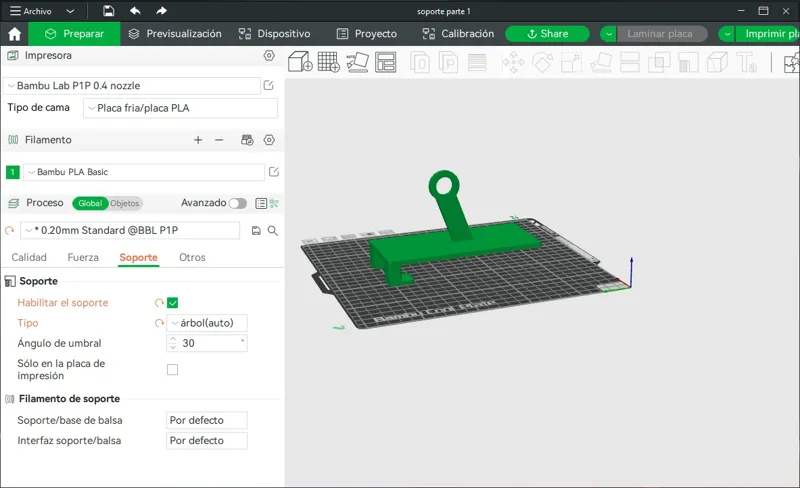Viewport: 800px width, 488px height.
Task: Click the Text shape tool icon
Action: (x=747, y=63)
